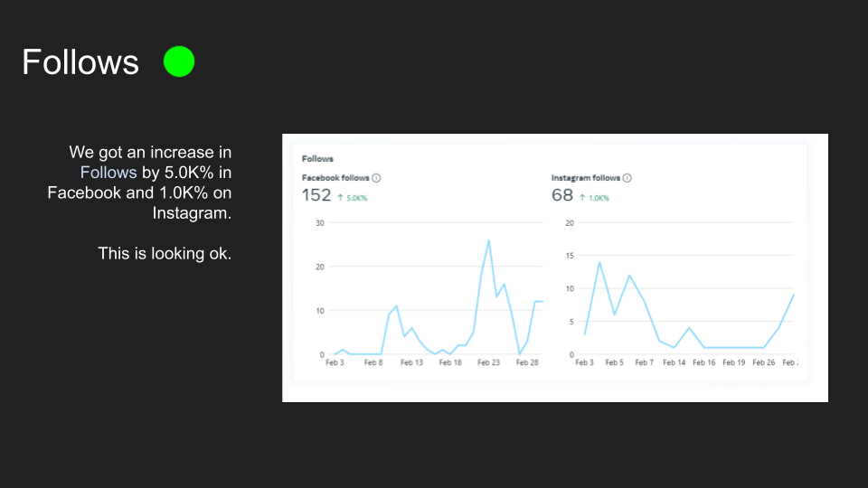
Task: Click the green status circle beside Follows
Action: pyautogui.click(x=179, y=61)
